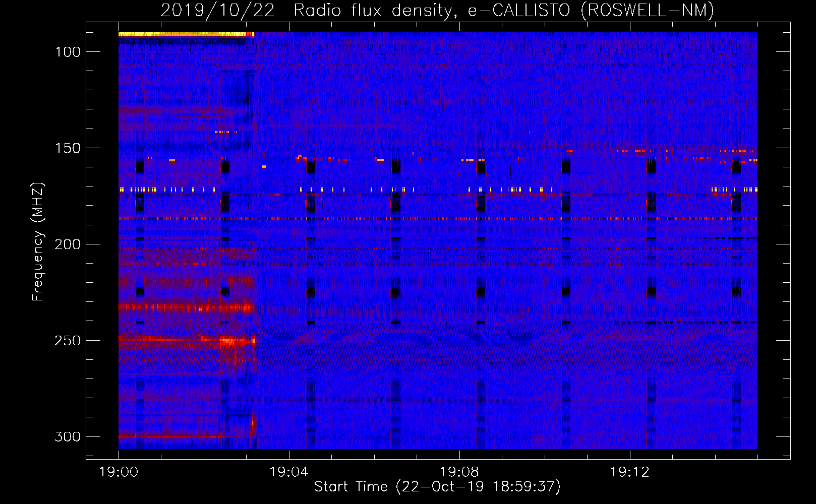816x504 pixels.
Task: Click the 19:04 time tick label
Action: point(289,472)
